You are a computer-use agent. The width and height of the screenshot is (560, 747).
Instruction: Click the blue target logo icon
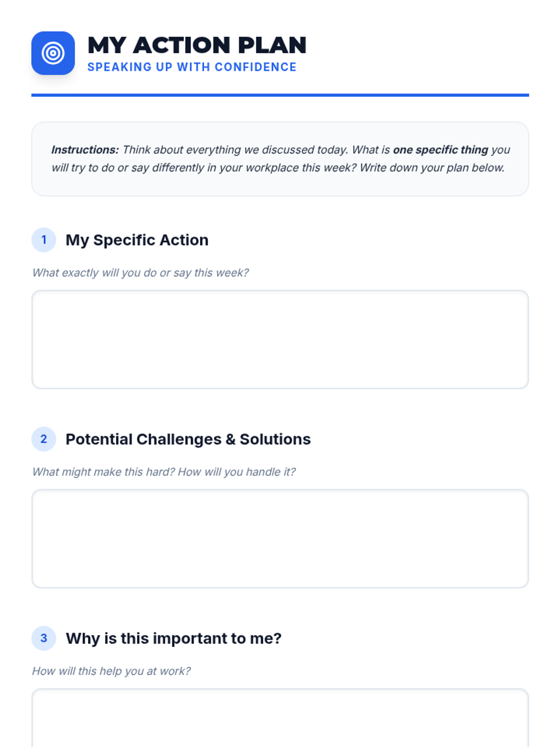(x=53, y=53)
